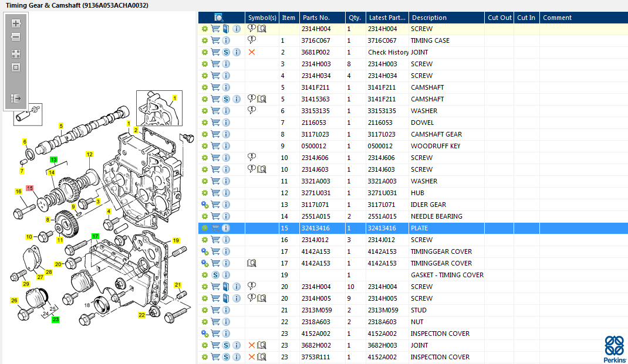The image size is (628, 364).
Task: Click red X symbol in 3681P002 row
Action: point(252,52)
